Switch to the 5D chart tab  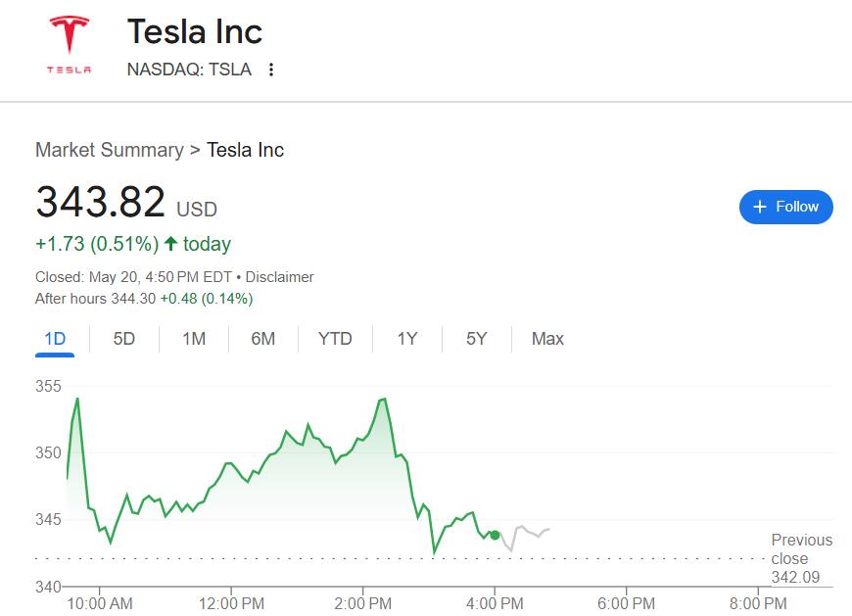point(124,339)
